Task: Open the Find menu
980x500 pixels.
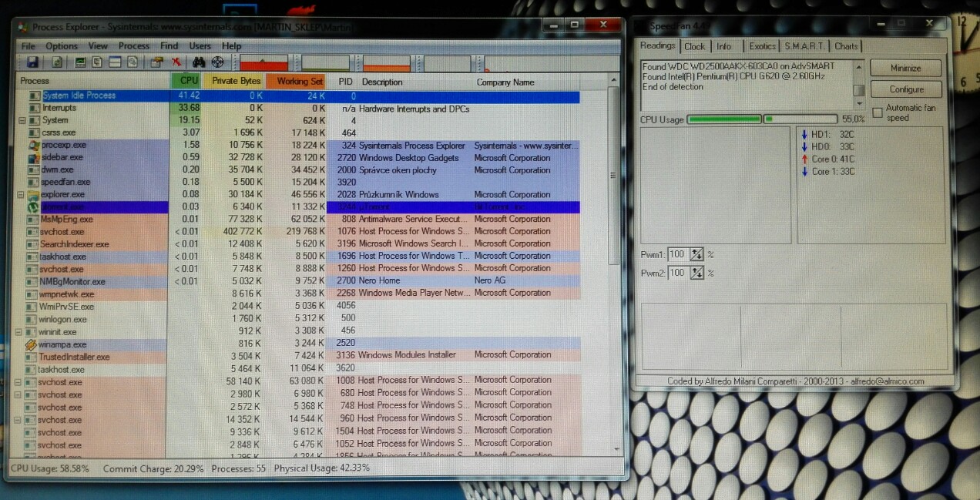Action: click(x=169, y=46)
